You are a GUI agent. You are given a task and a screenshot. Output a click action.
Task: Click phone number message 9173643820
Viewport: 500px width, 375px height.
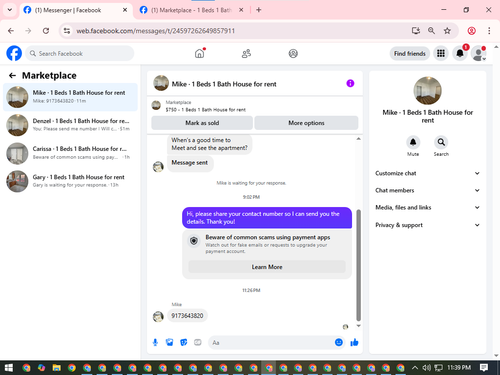coord(187,316)
